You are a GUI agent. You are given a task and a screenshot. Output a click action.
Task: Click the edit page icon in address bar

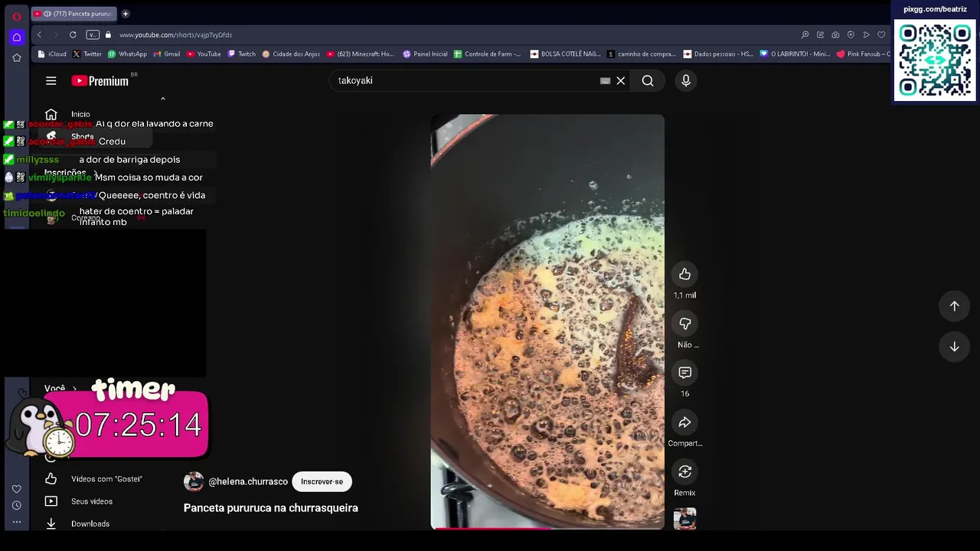(x=820, y=34)
